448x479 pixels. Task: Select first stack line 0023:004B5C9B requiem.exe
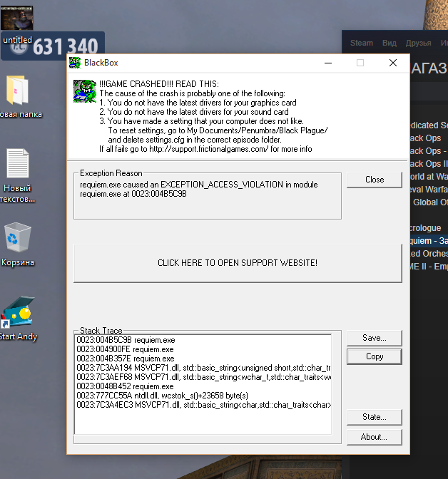[126, 340]
